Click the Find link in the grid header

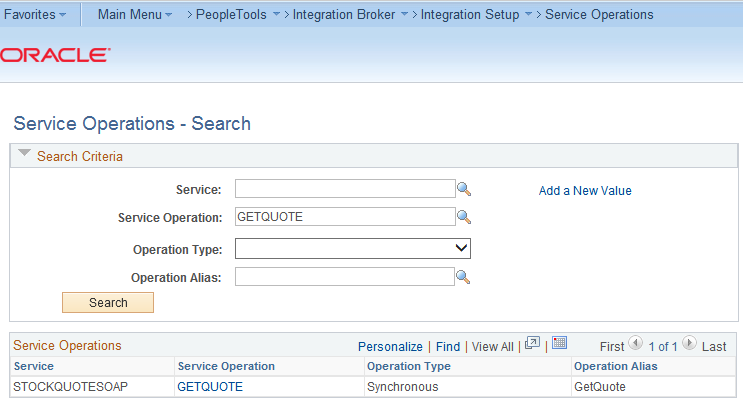pos(448,347)
